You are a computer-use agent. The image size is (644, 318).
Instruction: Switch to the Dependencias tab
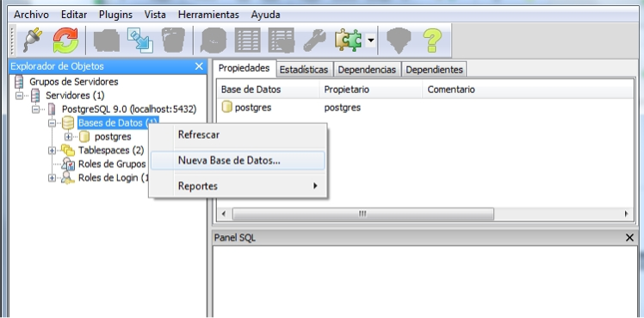point(367,70)
